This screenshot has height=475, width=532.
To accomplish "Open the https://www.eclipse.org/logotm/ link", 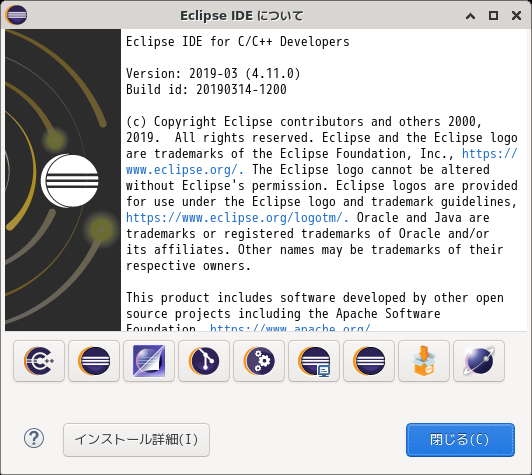I will (x=238, y=217).
